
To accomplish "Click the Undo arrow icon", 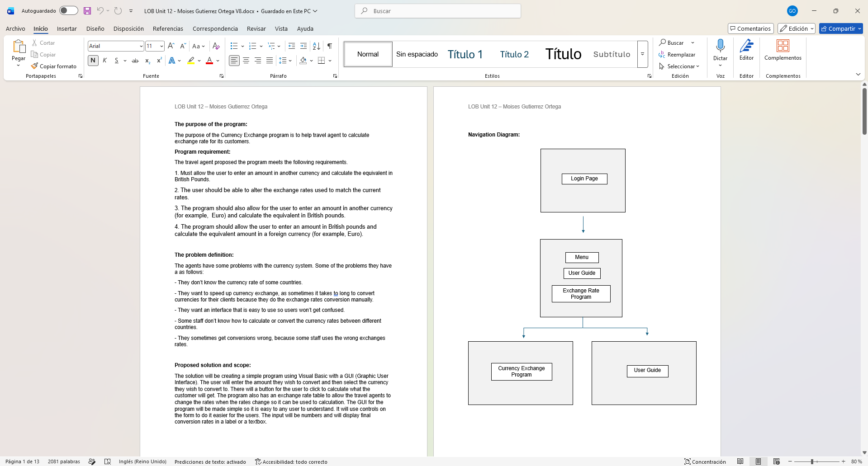I will [100, 11].
